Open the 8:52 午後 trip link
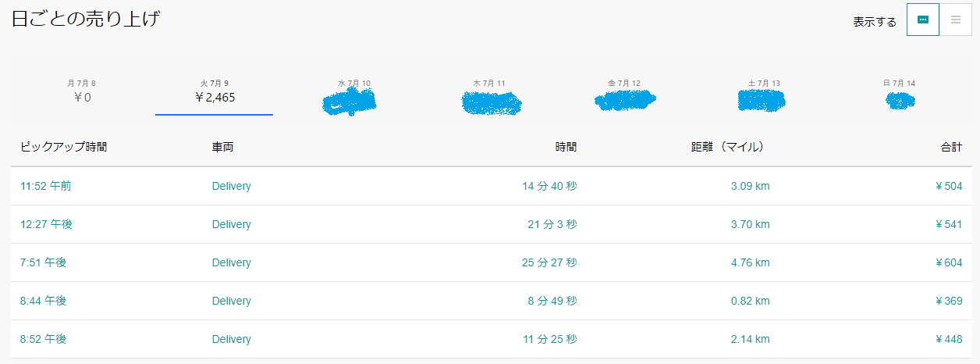Image resolution: width=980 pixels, height=364 pixels. tap(43, 339)
